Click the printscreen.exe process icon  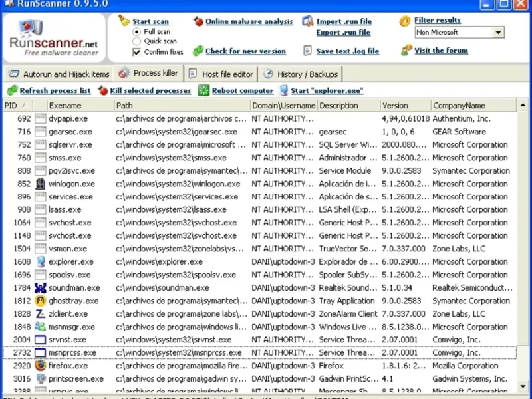click(x=41, y=378)
